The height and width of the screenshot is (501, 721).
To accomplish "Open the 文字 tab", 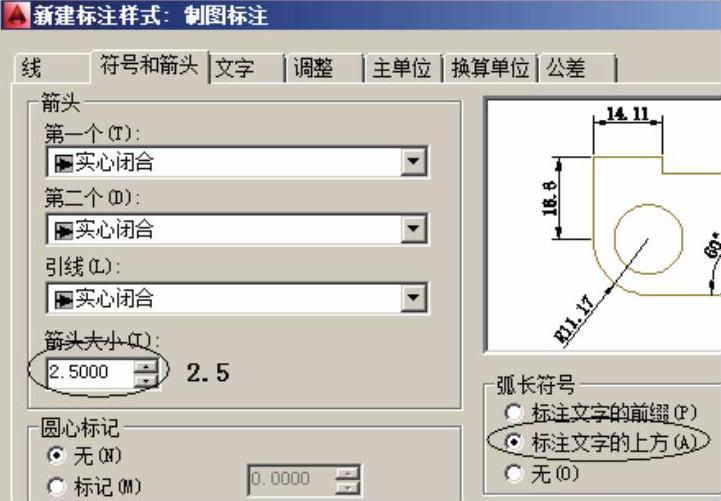I will coord(235,68).
